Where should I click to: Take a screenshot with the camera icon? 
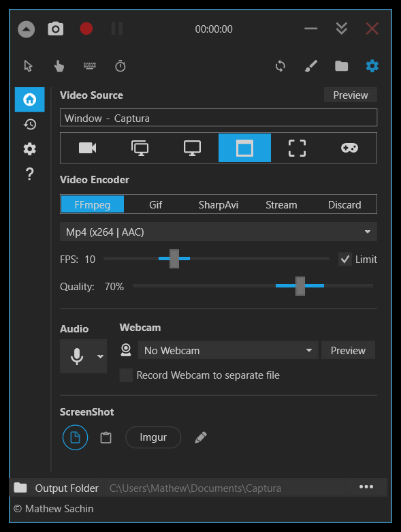[56, 29]
